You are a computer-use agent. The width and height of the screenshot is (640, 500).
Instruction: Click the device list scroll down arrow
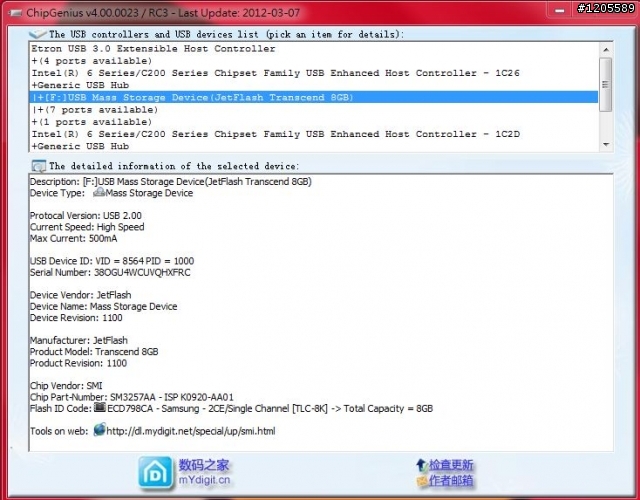[606, 144]
